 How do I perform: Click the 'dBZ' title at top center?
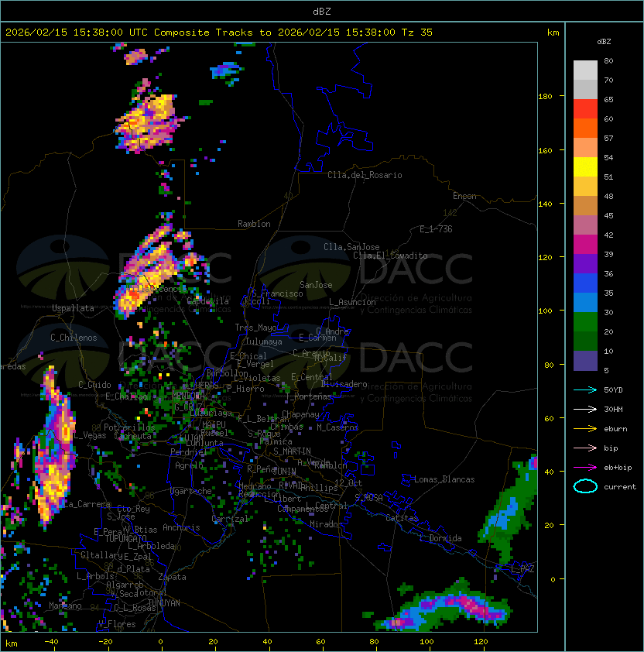click(322, 11)
